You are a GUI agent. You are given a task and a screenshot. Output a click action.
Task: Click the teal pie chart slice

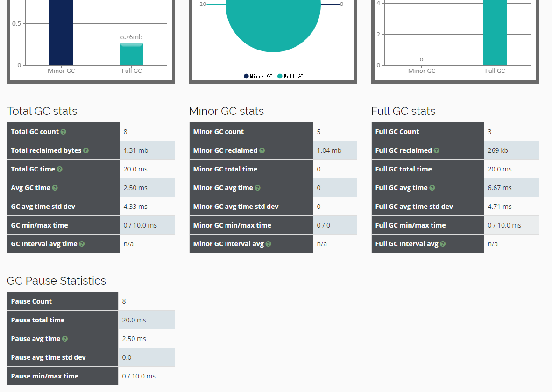273,21
